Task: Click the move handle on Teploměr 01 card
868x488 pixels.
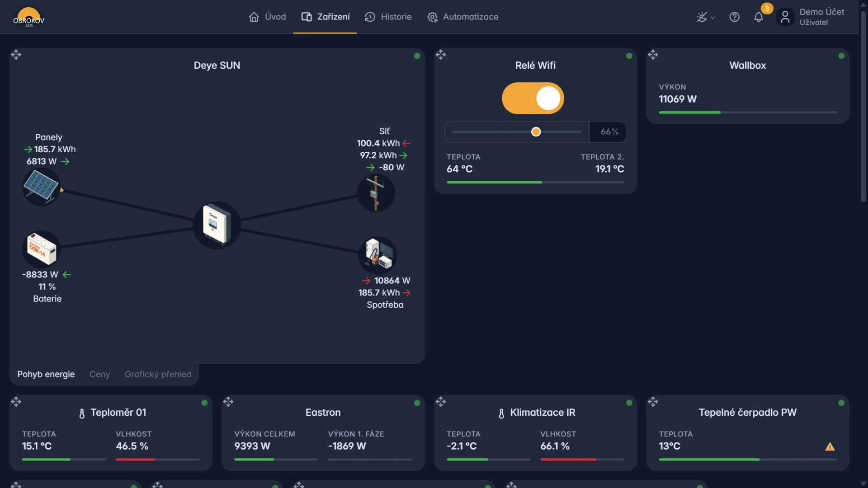Action: pyautogui.click(x=16, y=402)
